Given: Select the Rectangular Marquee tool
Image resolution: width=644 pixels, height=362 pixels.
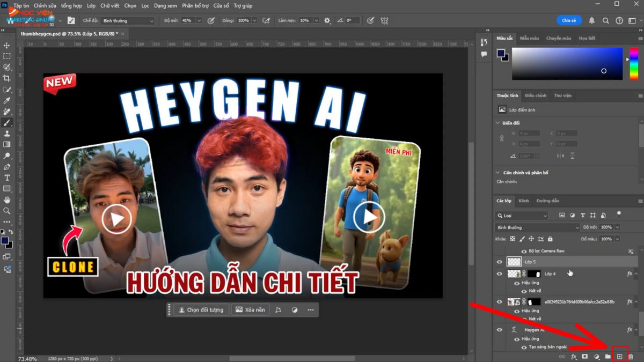Looking at the screenshot, I should coord(7,56).
